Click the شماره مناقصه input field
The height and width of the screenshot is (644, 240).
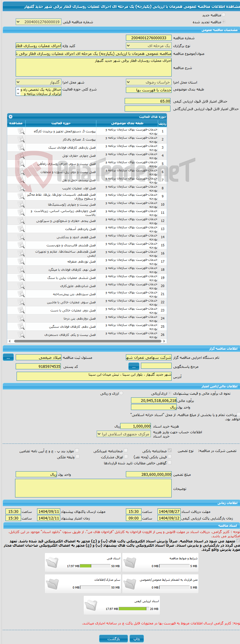coord(148,38)
